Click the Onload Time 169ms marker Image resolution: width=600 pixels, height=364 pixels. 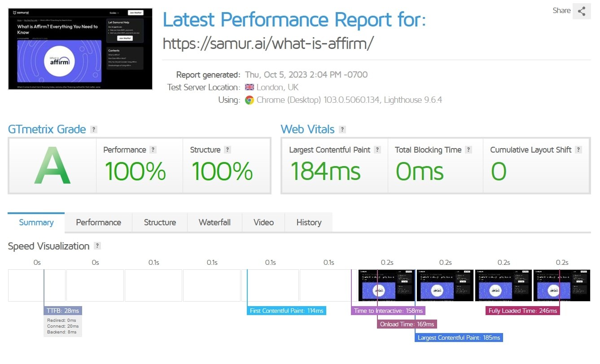tap(407, 324)
